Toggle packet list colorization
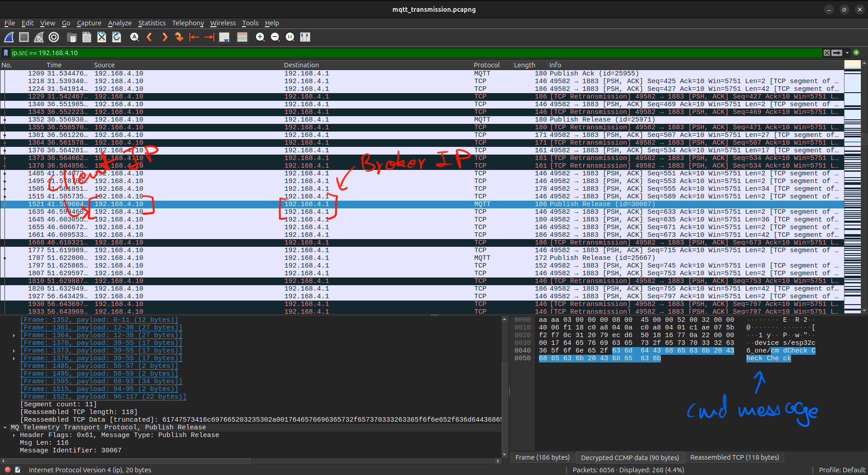The image size is (868, 475). click(242, 38)
